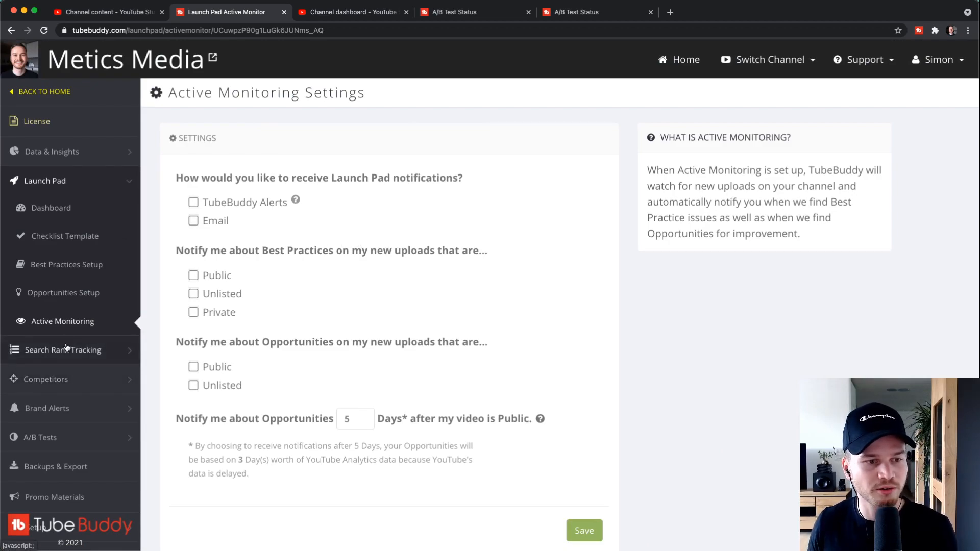
Task: Open the Simon account dropdown
Action: 938,59
